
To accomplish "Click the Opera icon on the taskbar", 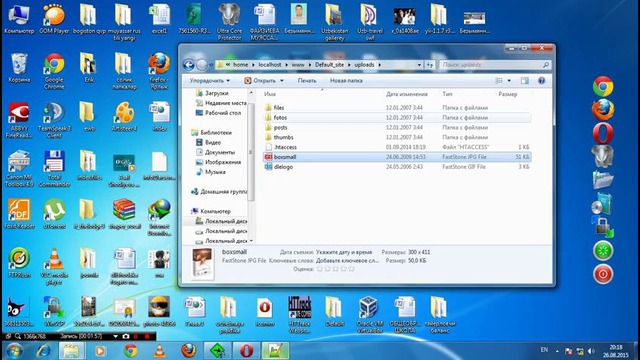I will tap(246, 351).
